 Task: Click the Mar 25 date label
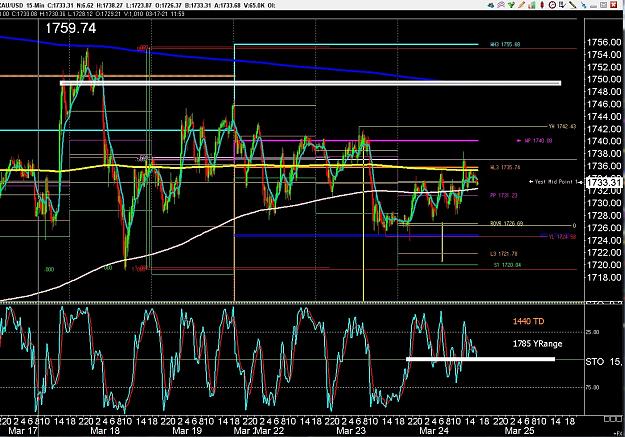[519, 431]
